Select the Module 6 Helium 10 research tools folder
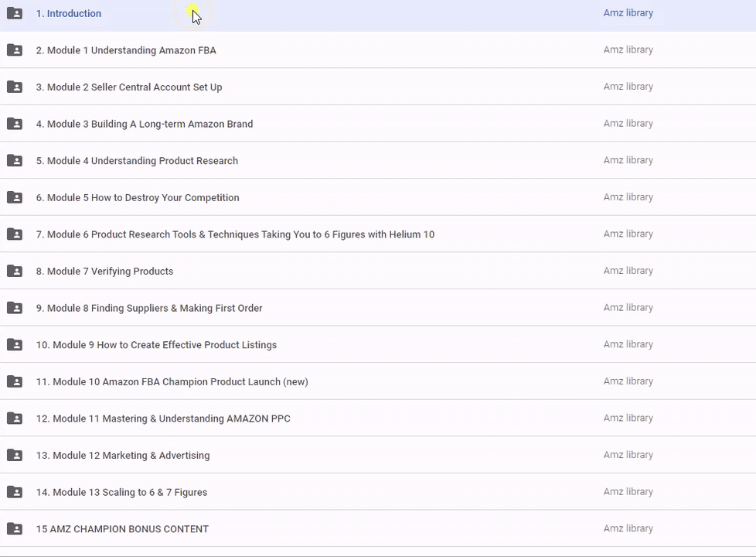Screen dimensions: 756x557 pyautogui.click(x=234, y=234)
